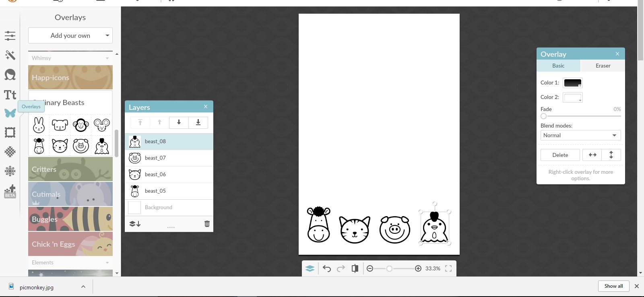Add the zebra beast overlay
Image resolution: width=644 pixels, height=297 pixels.
point(39,146)
